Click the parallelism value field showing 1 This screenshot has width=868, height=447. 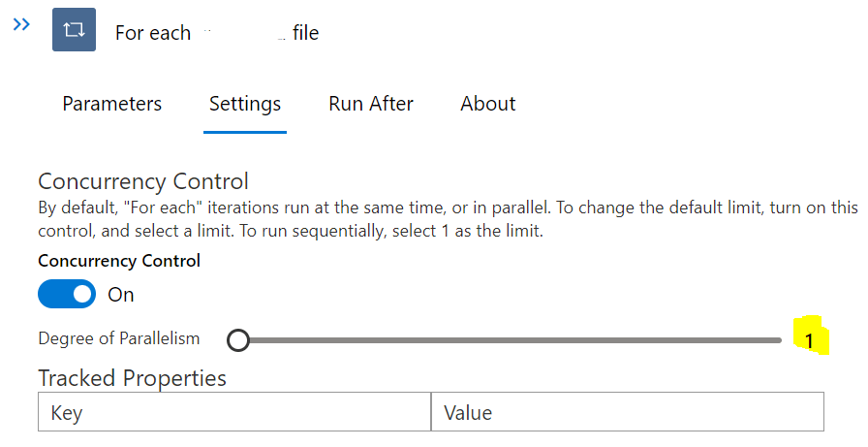tap(809, 340)
